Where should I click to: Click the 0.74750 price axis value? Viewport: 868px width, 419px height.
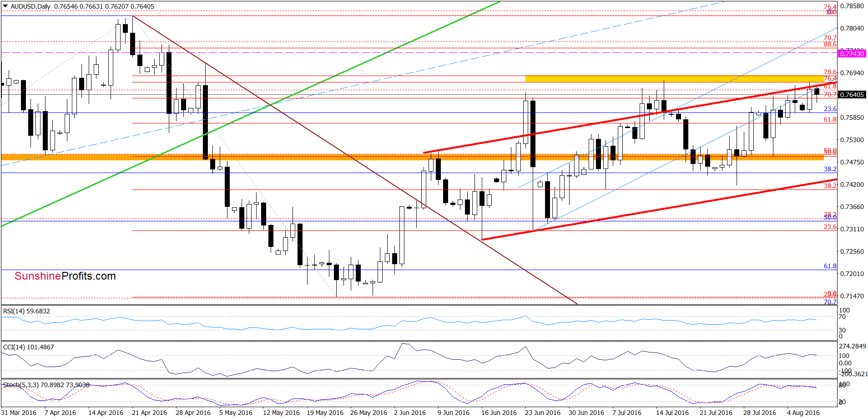pos(852,162)
